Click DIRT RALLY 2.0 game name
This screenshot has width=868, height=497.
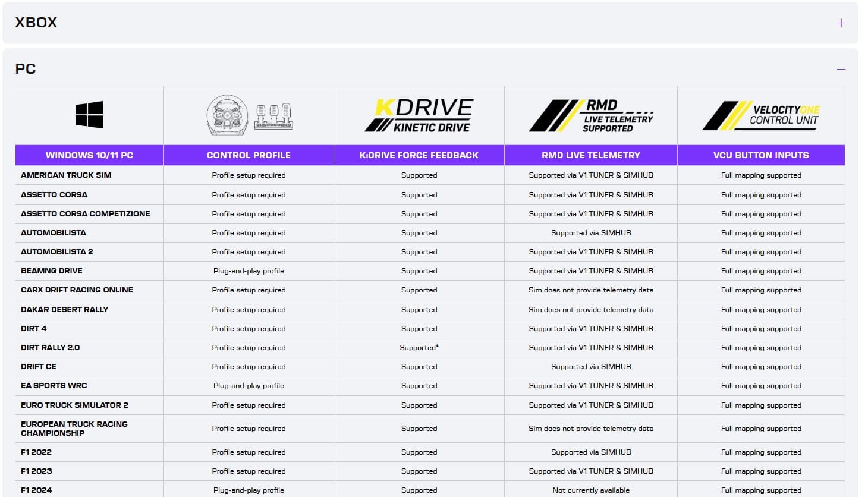click(x=51, y=348)
